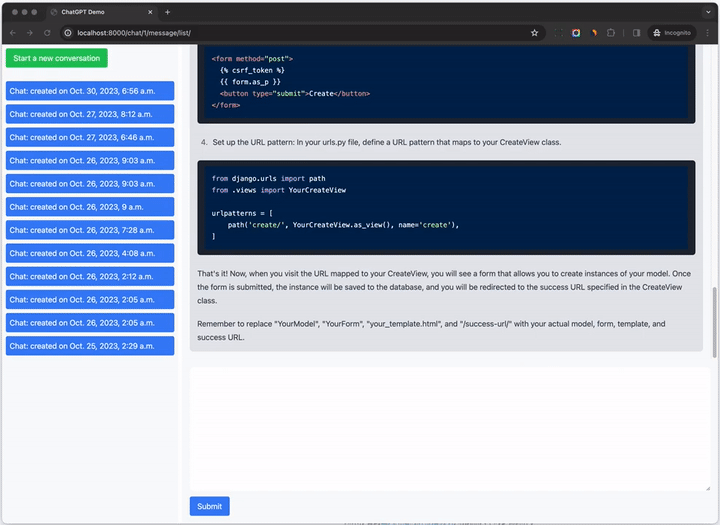Click the paragraph starting 'That's it! Now'

(444, 287)
